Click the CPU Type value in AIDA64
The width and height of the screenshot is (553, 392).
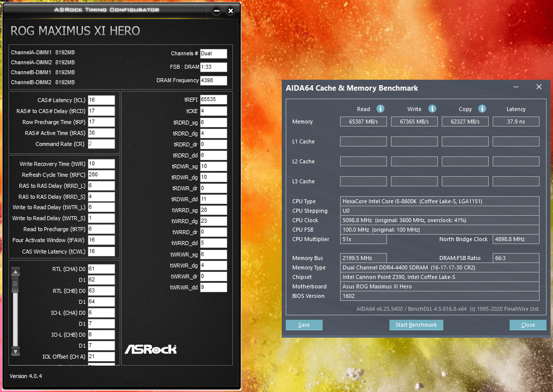pyautogui.click(x=439, y=201)
